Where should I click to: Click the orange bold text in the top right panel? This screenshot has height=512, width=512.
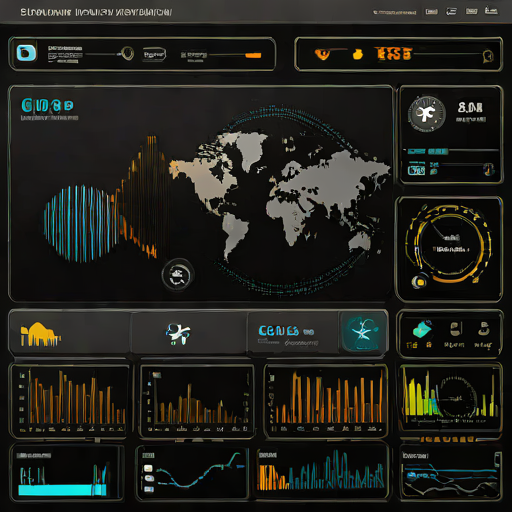tap(393, 54)
